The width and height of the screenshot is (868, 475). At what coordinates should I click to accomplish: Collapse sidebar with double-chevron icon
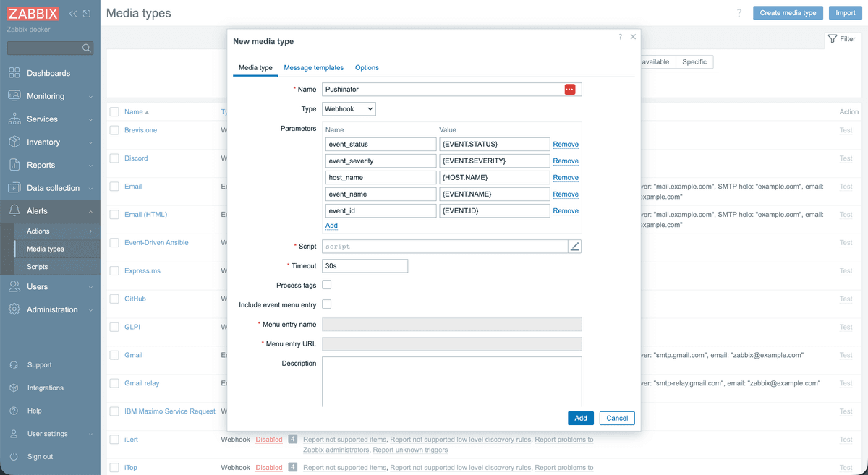[73, 14]
